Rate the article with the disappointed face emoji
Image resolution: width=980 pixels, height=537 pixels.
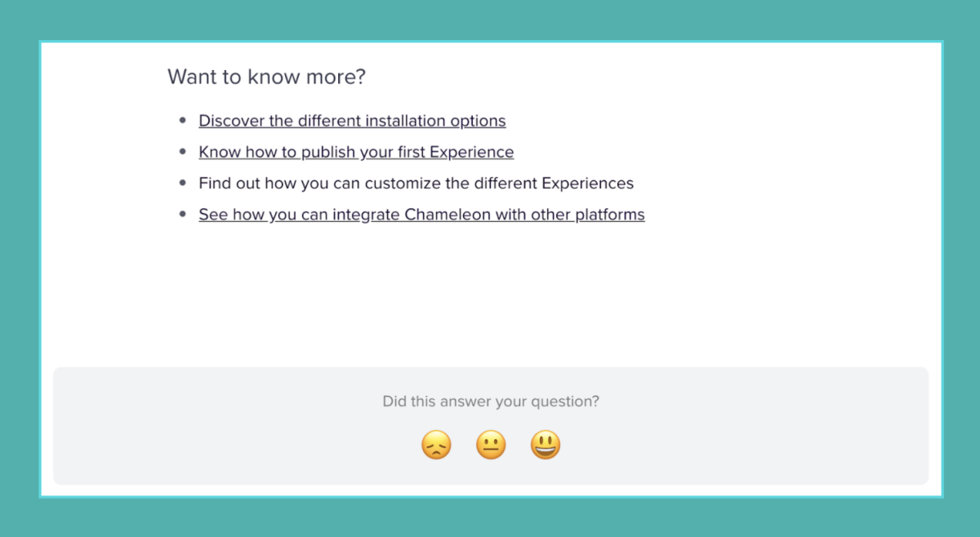(436, 446)
